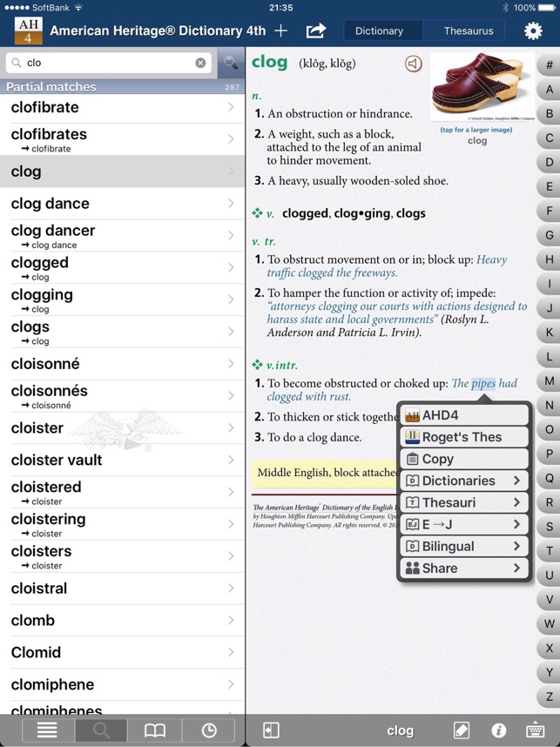Viewport: 560px width, 747px height.
Task: Select clogged in the list
Action: 122,268
